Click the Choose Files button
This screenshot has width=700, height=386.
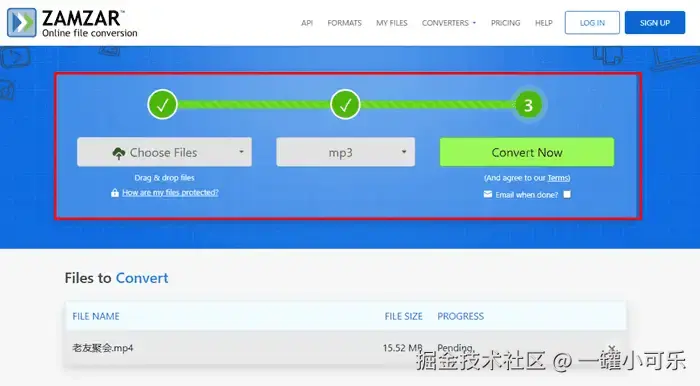(164, 152)
